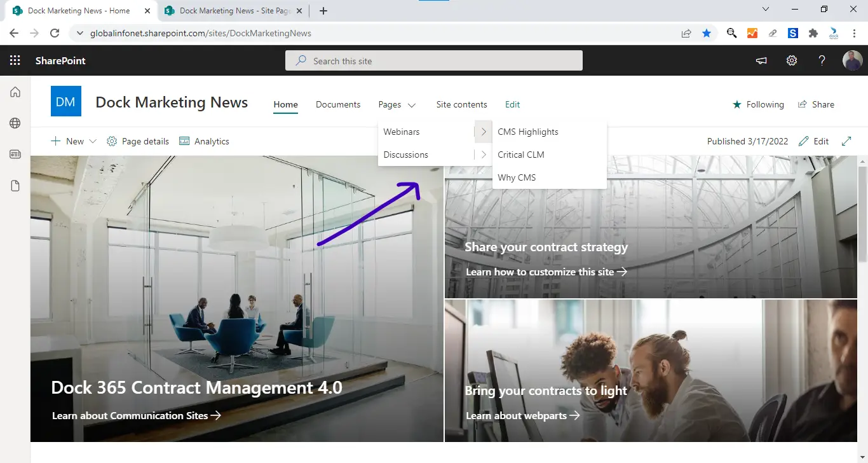Open Help with the question mark icon

pyautogui.click(x=822, y=60)
